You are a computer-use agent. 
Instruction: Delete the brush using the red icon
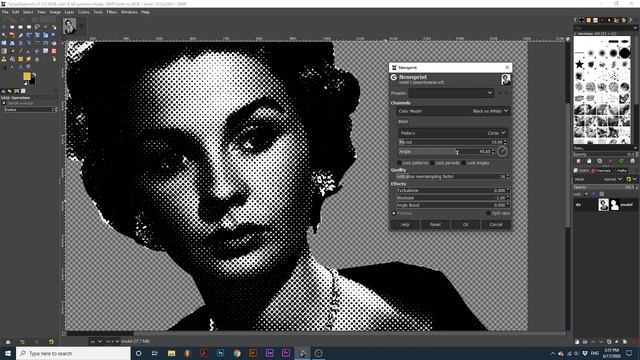(610, 161)
